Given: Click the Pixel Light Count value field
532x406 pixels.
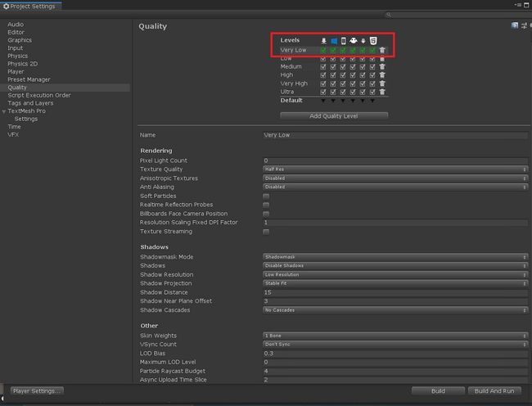Looking at the screenshot, I should [x=395, y=160].
